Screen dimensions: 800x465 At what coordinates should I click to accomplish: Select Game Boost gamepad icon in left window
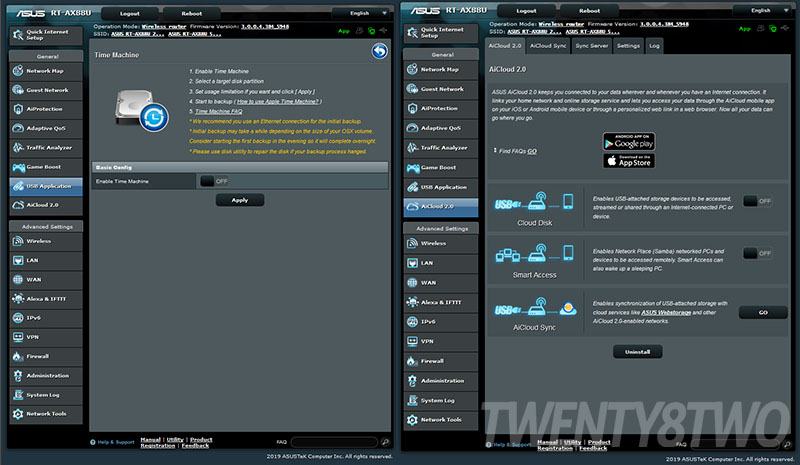point(18,167)
